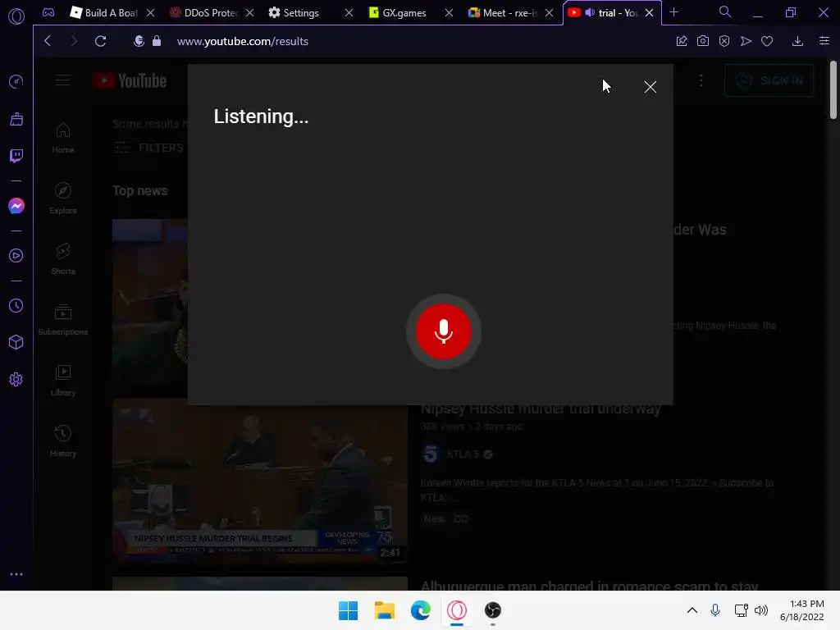Open Easy Setup menu icon
This screenshot has width=840, height=630.
coord(824,41)
